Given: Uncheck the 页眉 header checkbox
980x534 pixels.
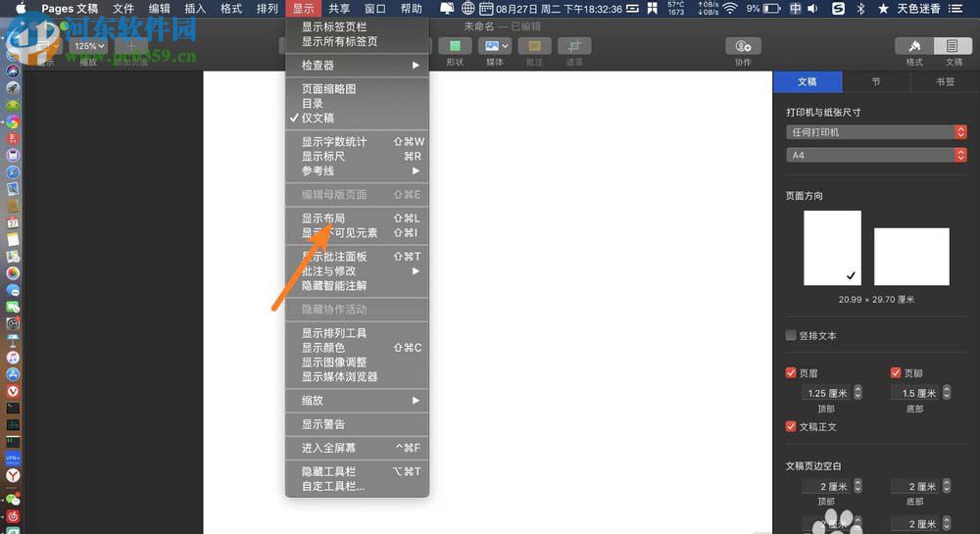Looking at the screenshot, I should tap(791, 373).
